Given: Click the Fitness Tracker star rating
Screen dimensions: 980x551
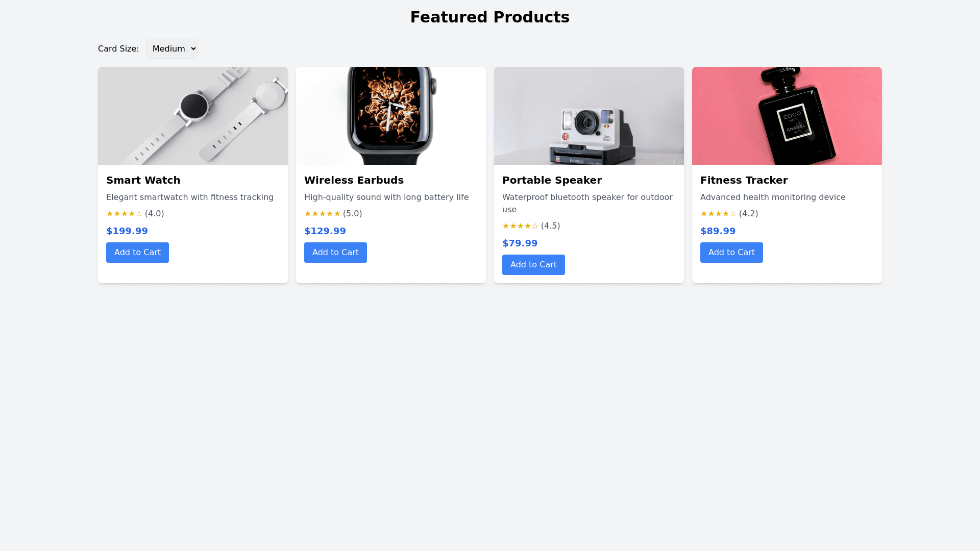Looking at the screenshot, I should point(719,214).
